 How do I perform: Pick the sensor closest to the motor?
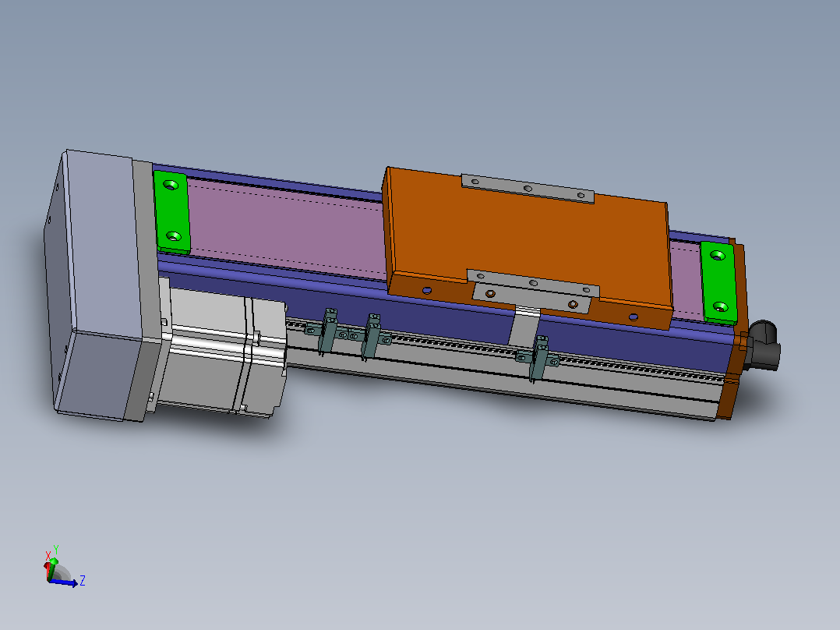coord(328,331)
